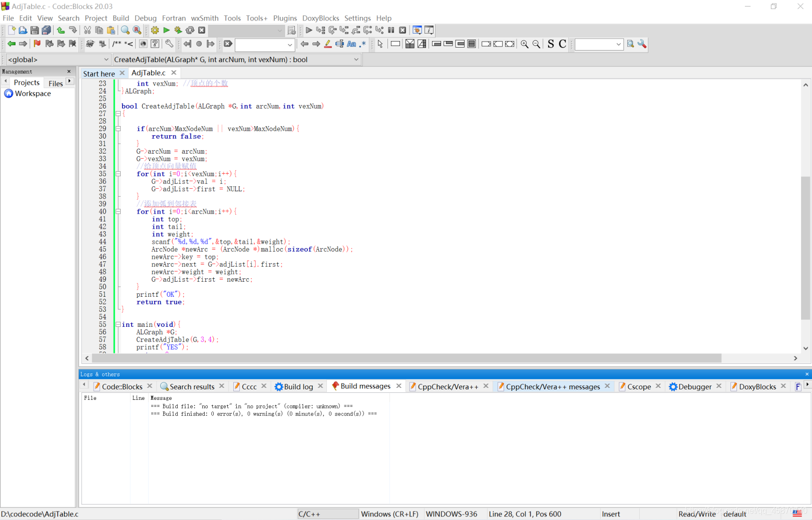
Task: Click the Debugging windows bug icon
Action: click(417, 31)
